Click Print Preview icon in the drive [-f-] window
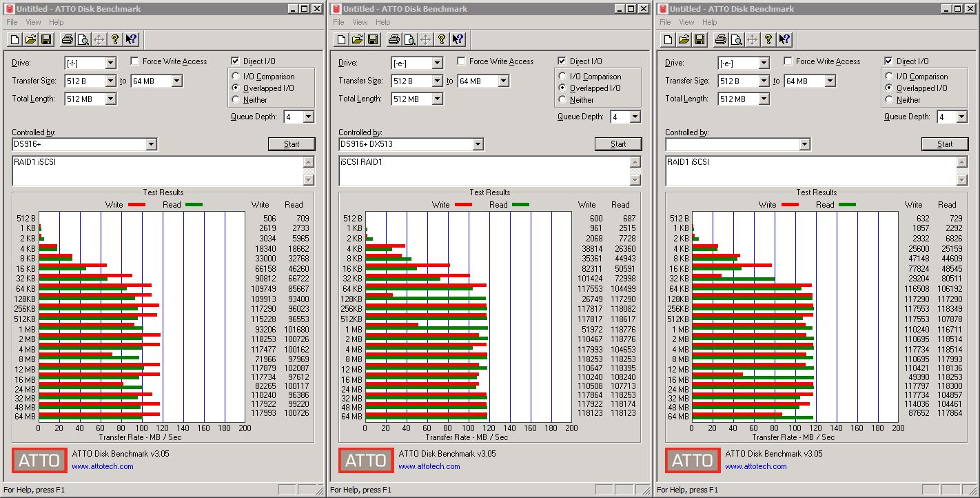 pos(83,39)
